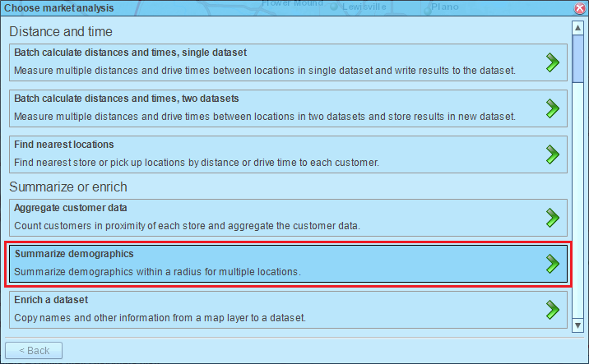Click green arrow beside Enrich a dataset
589x364 pixels.
[552, 310]
